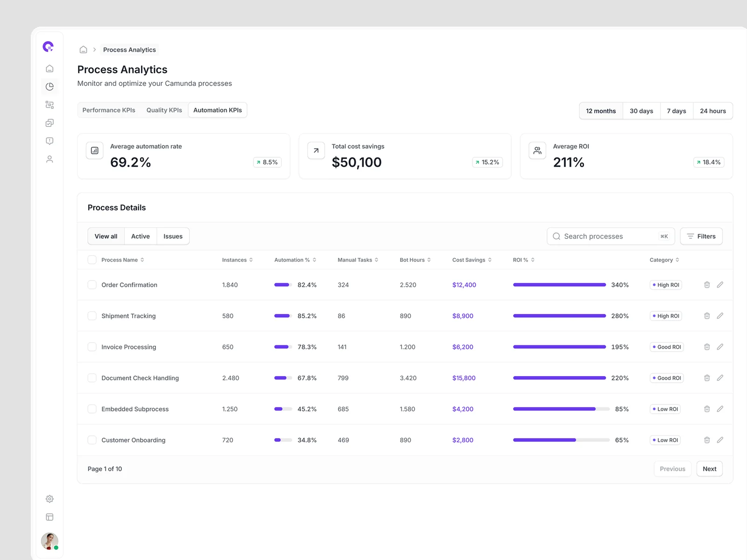Select the 30 days time range
This screenshot has height=560, width=747.
(x=641, y=111)
